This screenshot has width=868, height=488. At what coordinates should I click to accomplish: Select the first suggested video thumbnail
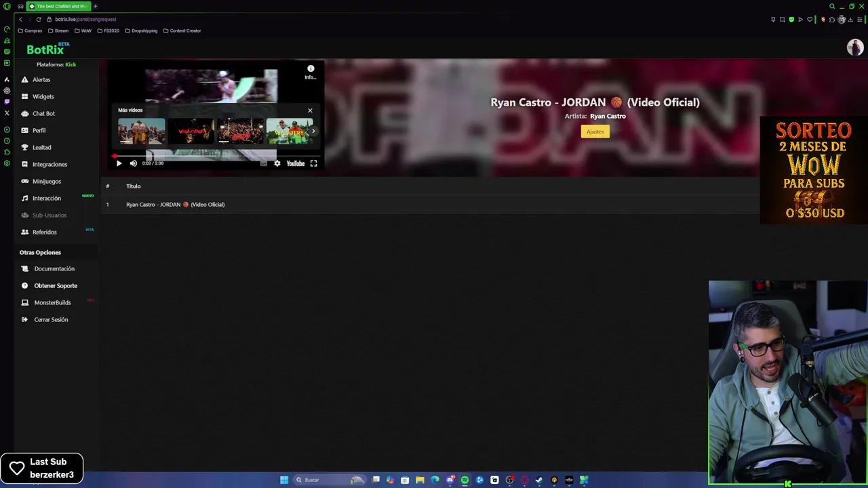tap(142, 131)
